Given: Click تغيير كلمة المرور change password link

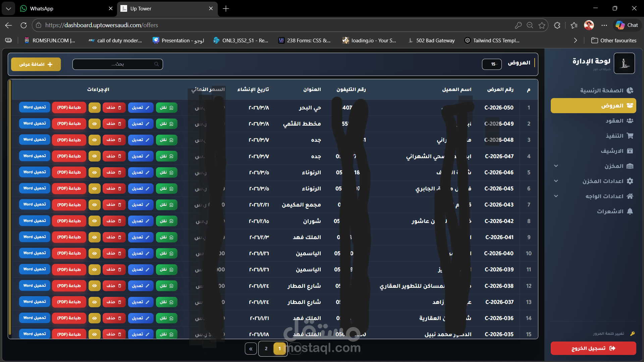Looking at the screenshot, I should (613, 333).
